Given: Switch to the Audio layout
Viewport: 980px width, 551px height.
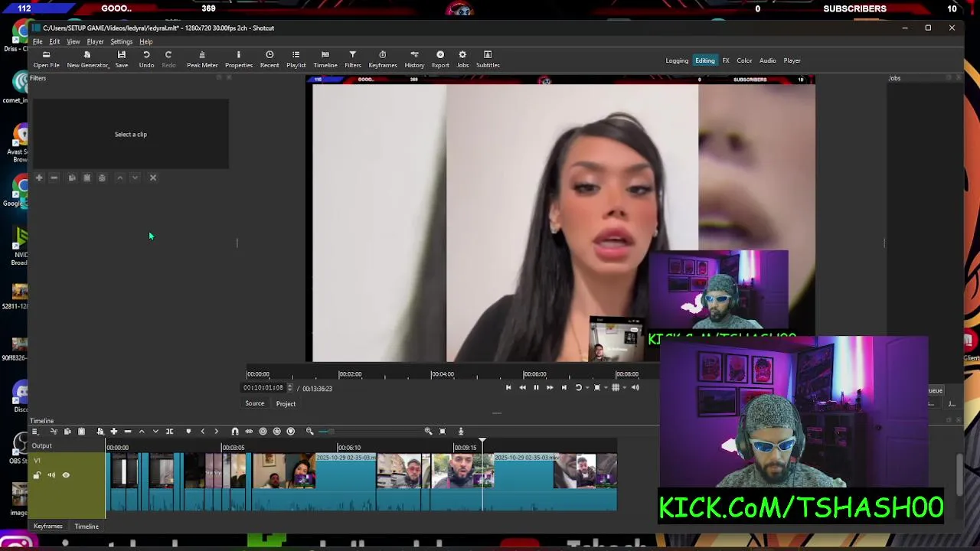Looking at the screenshot, I should click(x=767, y=60).
